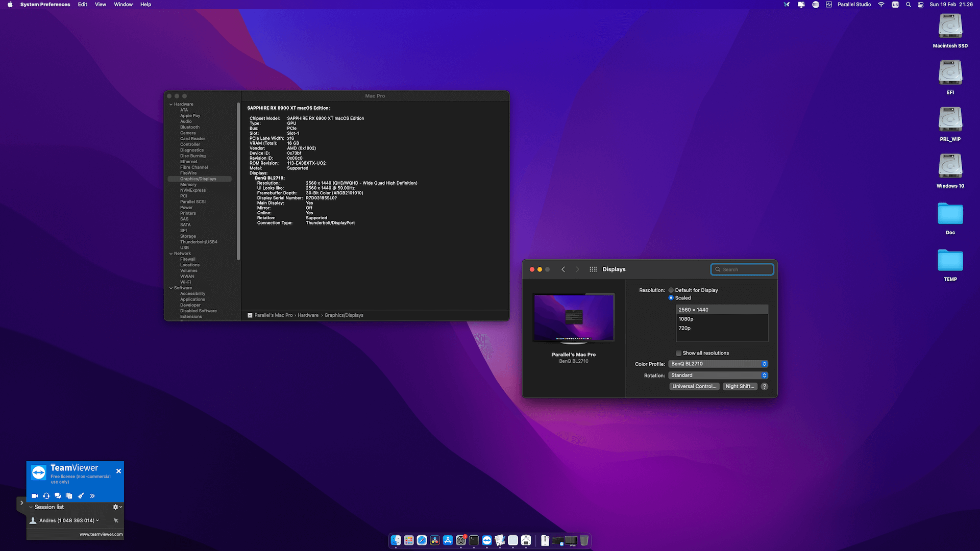Screen dimensions: 980x551
Task: Open the Color Profile dropdown
Action: coord(718,364)
